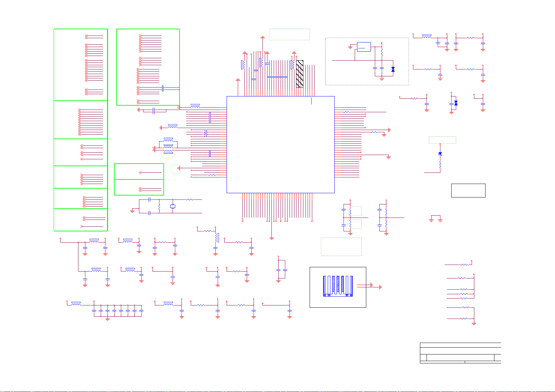This screenshot has height=392, width=555.
Task: Click the resistor beside the crystal oscillator
Action: coord(159,208)
